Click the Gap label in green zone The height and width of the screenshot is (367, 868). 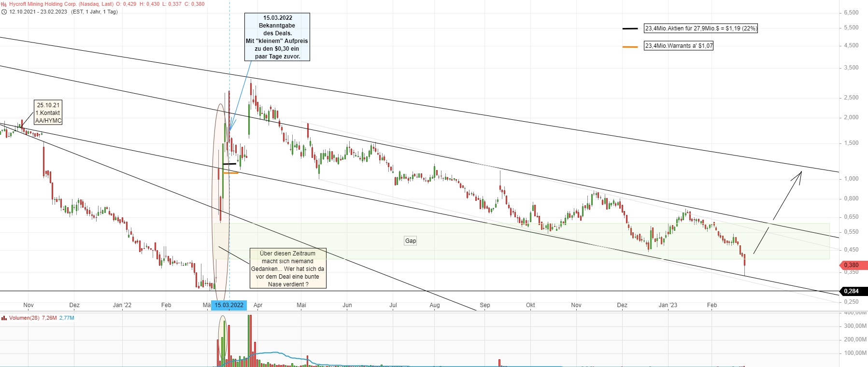[411, 241]
